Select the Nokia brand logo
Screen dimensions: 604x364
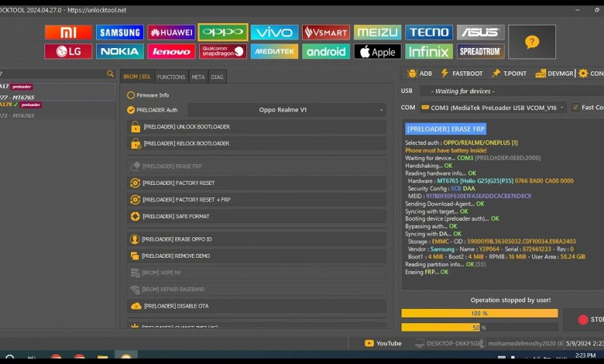tap(120, 51)
